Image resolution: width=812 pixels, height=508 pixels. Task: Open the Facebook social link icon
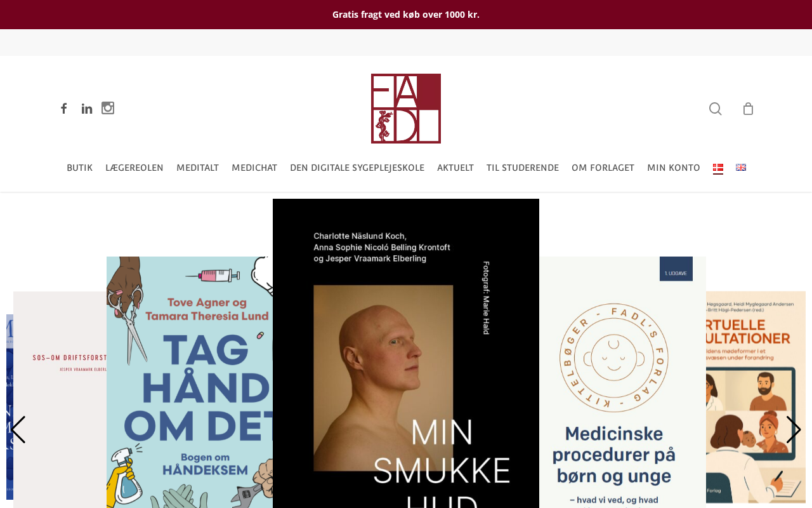point(64,109)
